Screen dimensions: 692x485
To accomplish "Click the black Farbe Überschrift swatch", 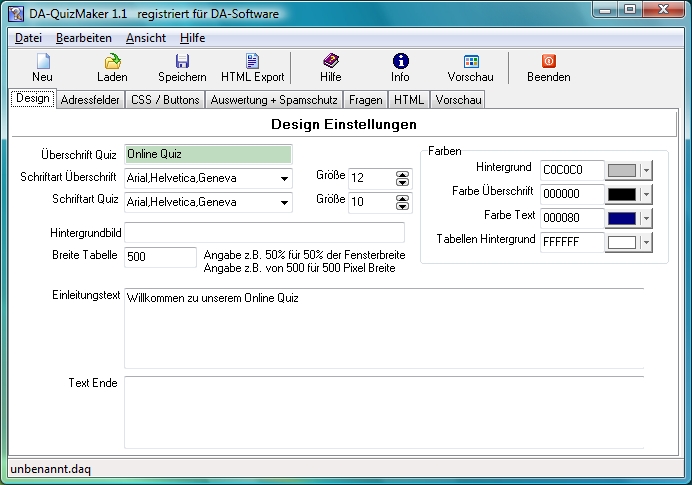I will (x=621, y=194).
